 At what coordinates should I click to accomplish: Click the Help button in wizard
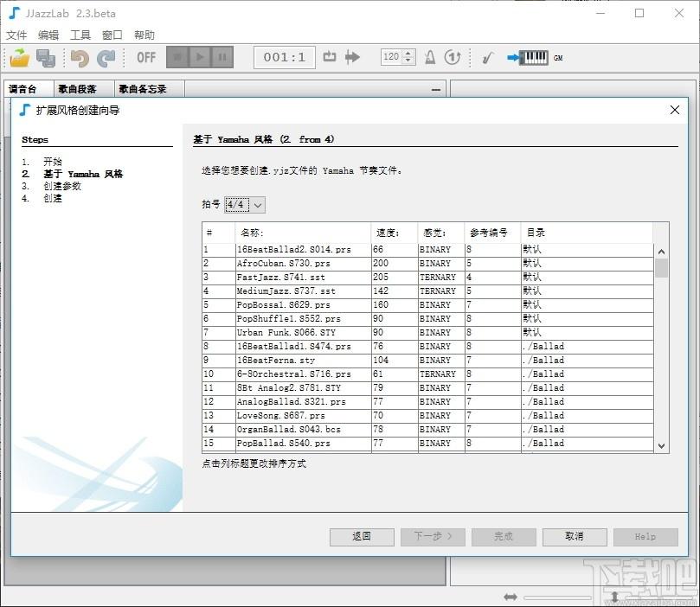pyautogui.click(x=645, y=537)
